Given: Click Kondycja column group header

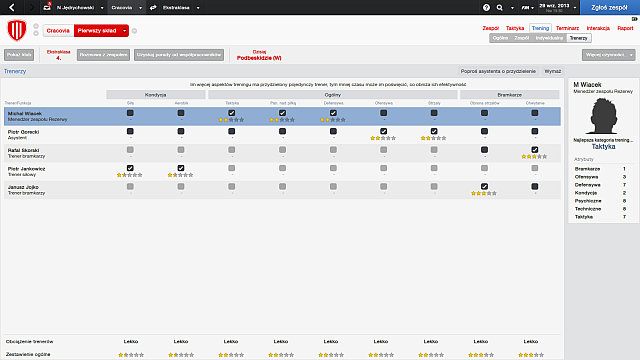Looking at the screenshot, I should pos(156,95).
